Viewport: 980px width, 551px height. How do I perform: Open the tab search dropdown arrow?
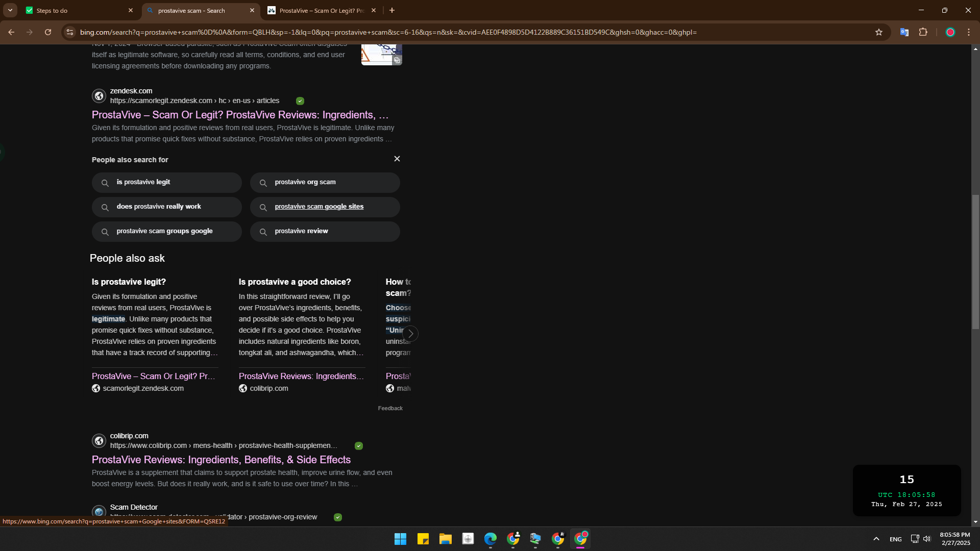tap(10, 10)
